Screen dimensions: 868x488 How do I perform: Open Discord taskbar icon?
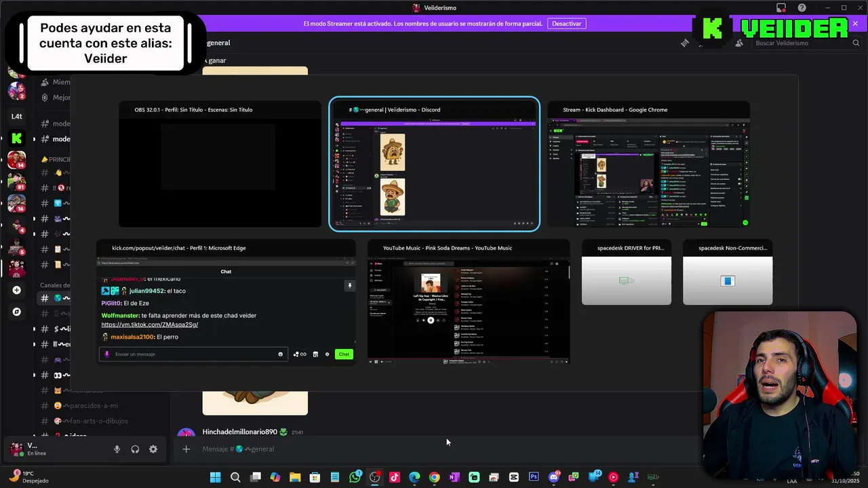(x=554, y=477)
